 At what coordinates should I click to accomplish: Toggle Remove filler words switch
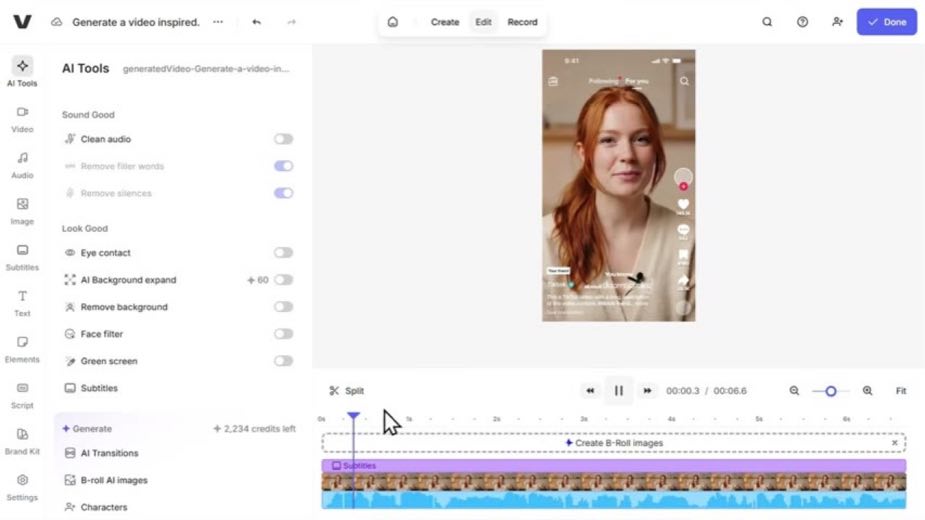tap(283, 166)
